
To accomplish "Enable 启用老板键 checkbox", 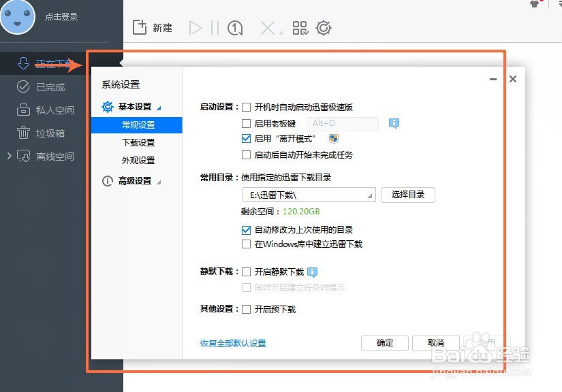I will tap(246, 123).
